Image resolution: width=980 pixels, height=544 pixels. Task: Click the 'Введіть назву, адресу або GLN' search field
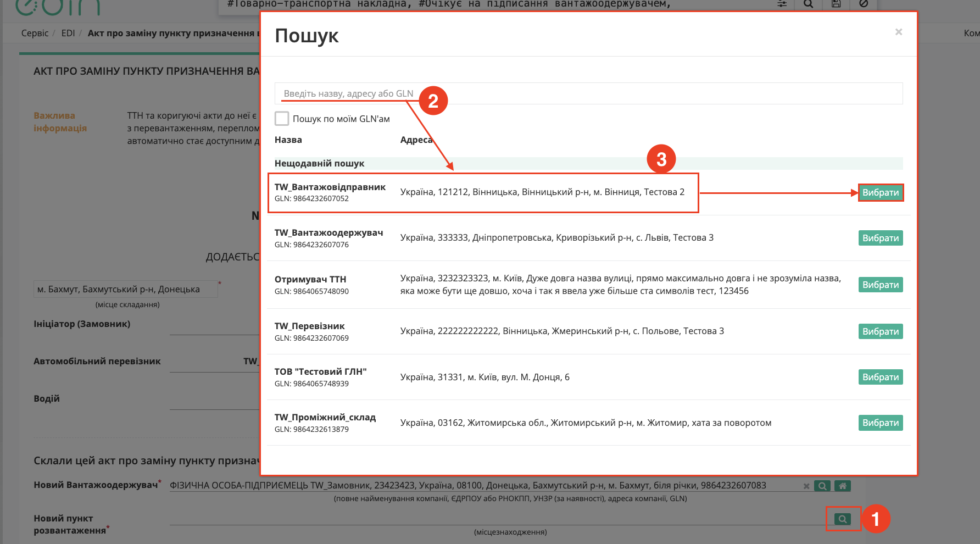[x=588, y=93]
